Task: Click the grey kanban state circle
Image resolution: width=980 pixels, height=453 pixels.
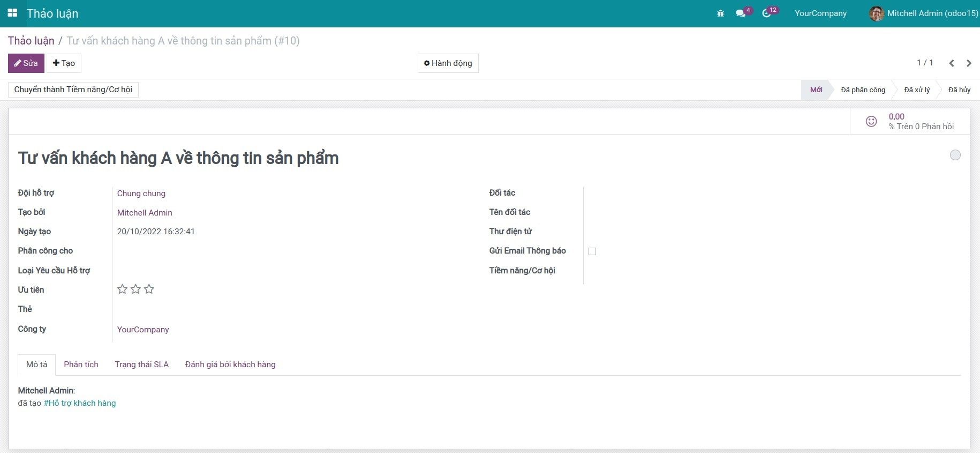Action: click(955, 155)
